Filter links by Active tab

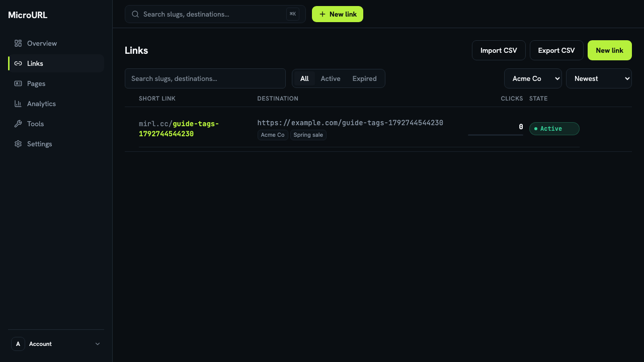point(331,78)
